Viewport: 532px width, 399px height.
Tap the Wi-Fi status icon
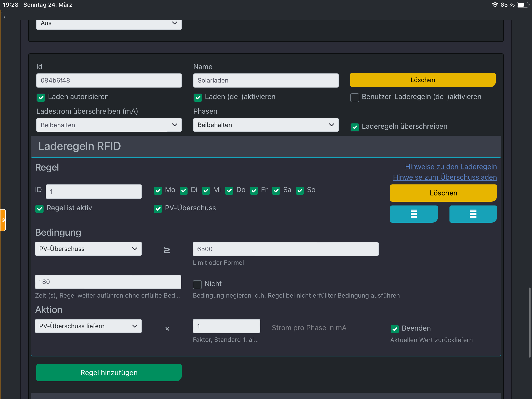pyautogui.click(x=495, y=5)
